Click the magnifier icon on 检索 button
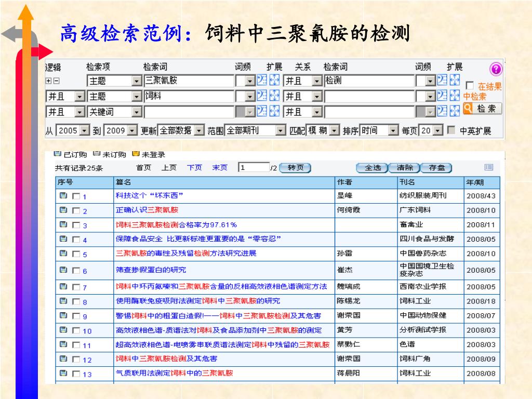This screenshot has height=399, width=532. point(468,108)
